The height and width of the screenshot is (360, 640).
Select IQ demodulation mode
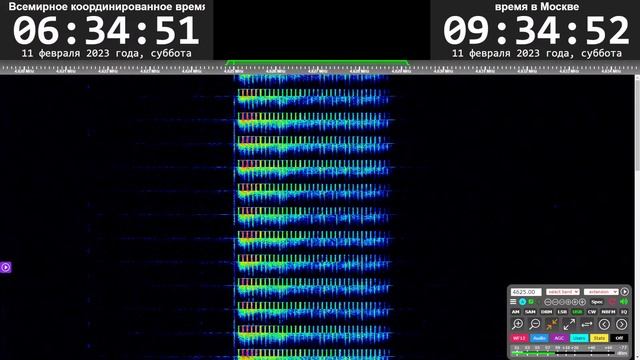point(624,312)
